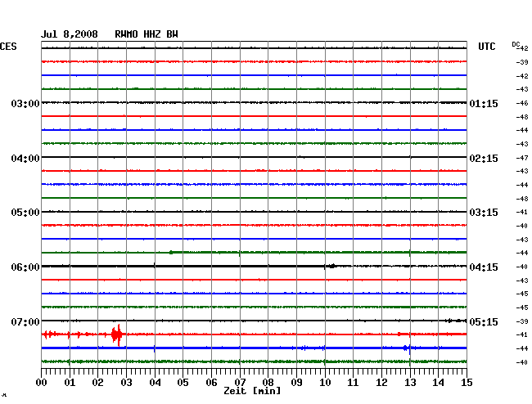Click the DC offset value -46
This screenshot has width=532, height=404.
pyautogui.click(x=522, y=103)
